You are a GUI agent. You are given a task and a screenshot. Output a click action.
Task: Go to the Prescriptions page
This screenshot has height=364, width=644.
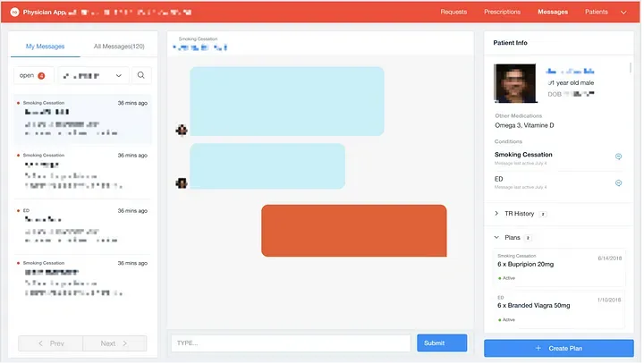click(x=502, y=12)
